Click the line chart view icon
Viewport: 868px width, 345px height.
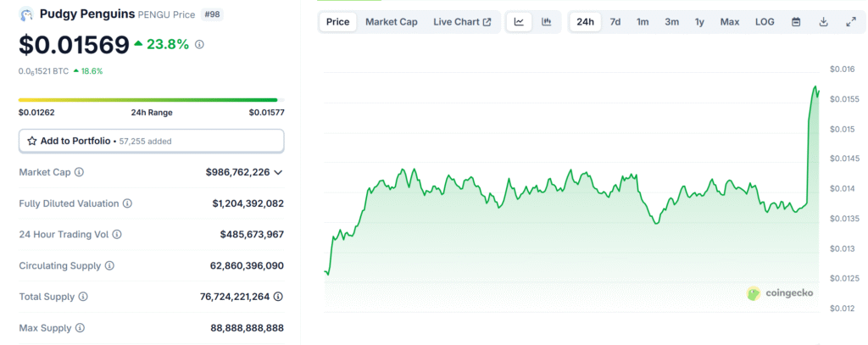pyautogui.click(x=519, y=22)
